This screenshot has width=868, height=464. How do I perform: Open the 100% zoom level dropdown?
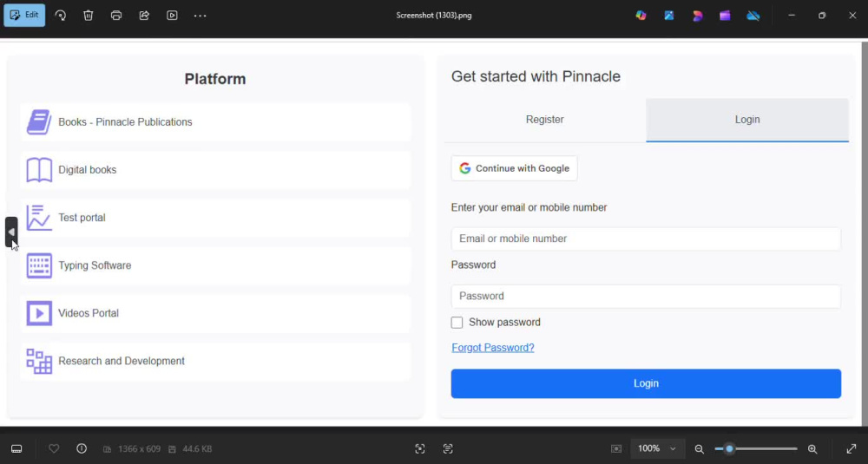pos(657,448)
